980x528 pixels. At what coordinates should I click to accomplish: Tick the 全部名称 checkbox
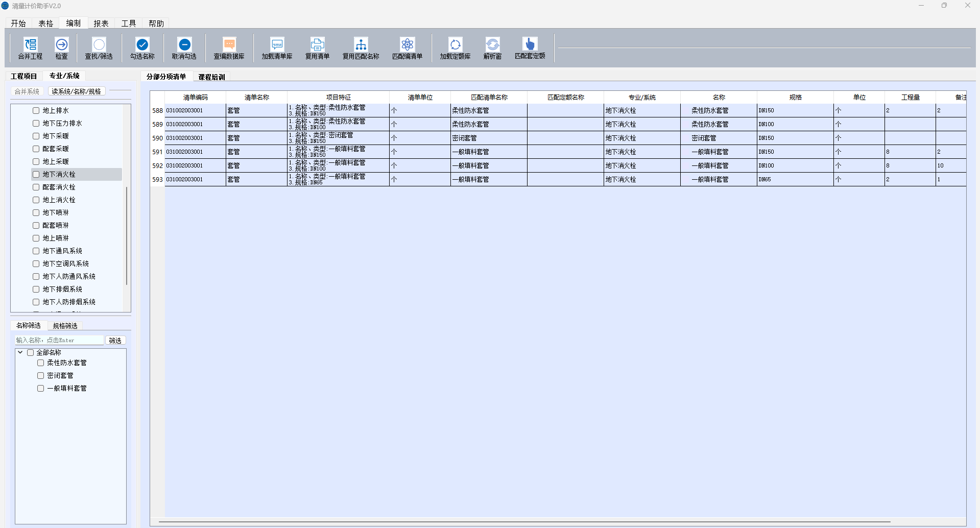[x=31, y=352]
